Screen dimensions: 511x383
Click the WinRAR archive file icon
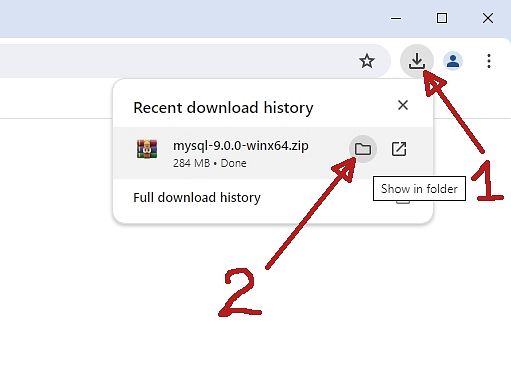147,149
